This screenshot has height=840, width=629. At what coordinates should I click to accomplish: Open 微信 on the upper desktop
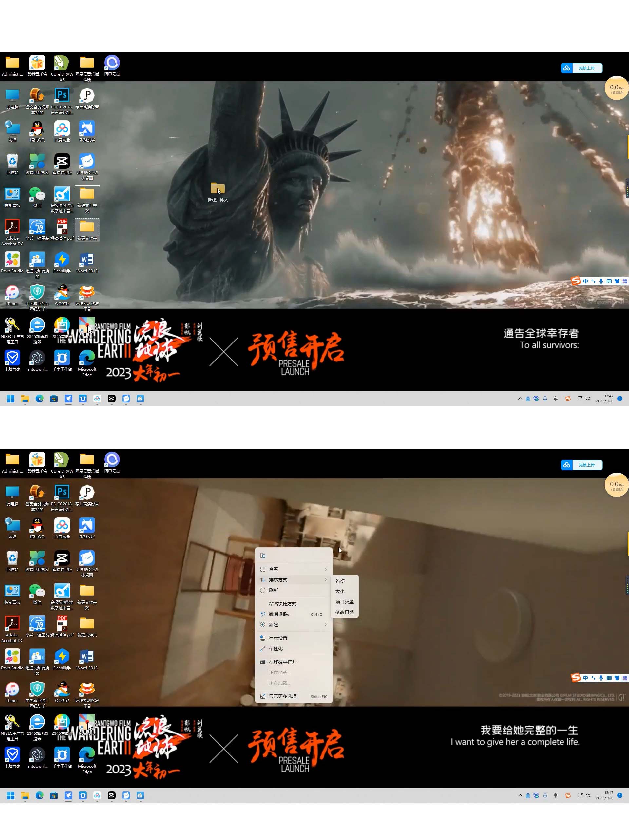37,197
